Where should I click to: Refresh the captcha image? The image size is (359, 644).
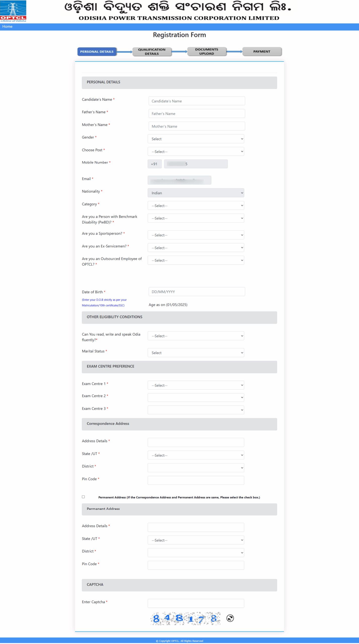point(230,618)
